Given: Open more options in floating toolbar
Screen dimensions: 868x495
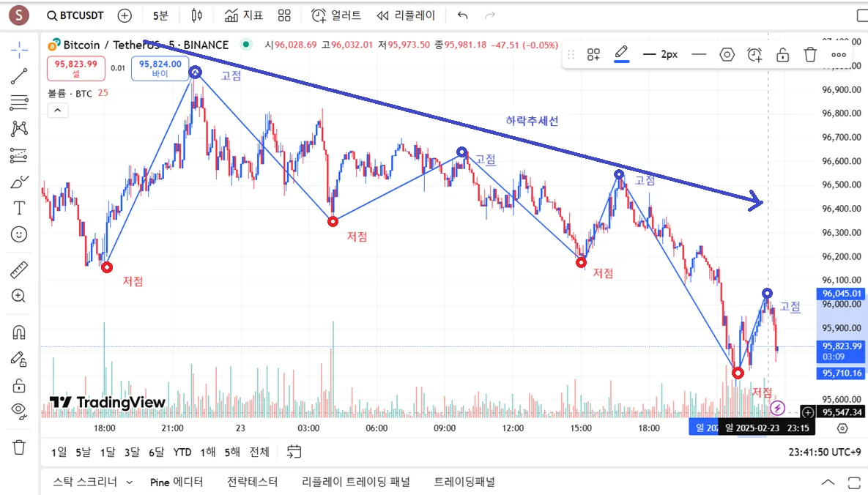Looking at the screenshot, I should coord(839,54).
